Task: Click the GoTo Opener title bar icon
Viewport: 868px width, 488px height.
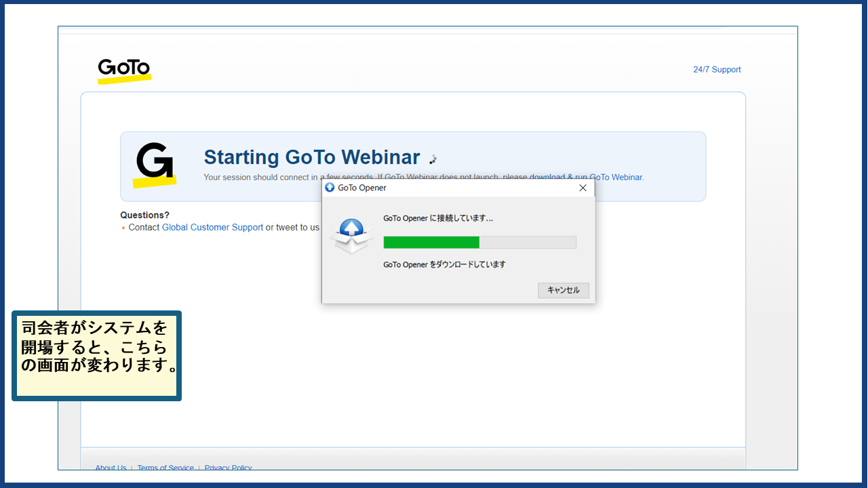Action: click(x=330, y=188)
